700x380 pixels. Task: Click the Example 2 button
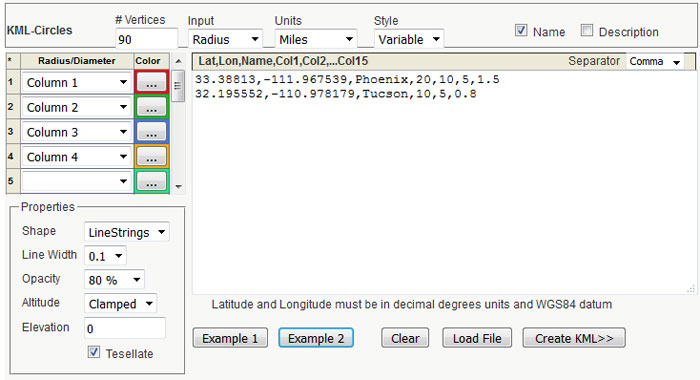pos(316,338)
